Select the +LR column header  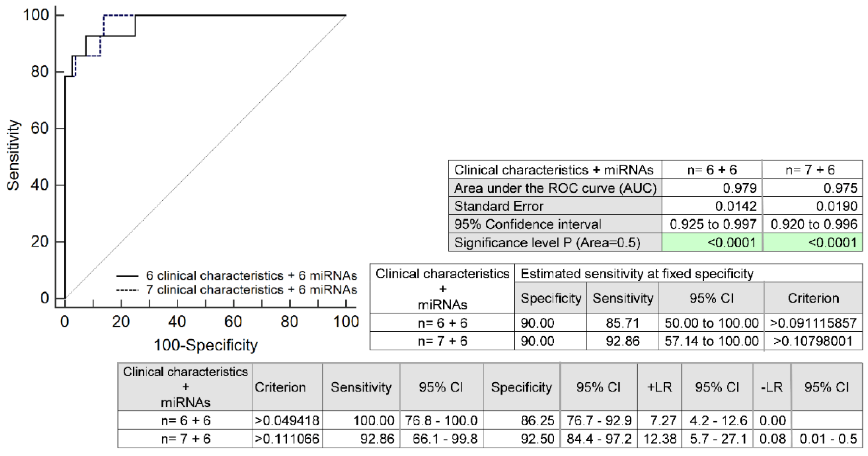pos(659,387)
